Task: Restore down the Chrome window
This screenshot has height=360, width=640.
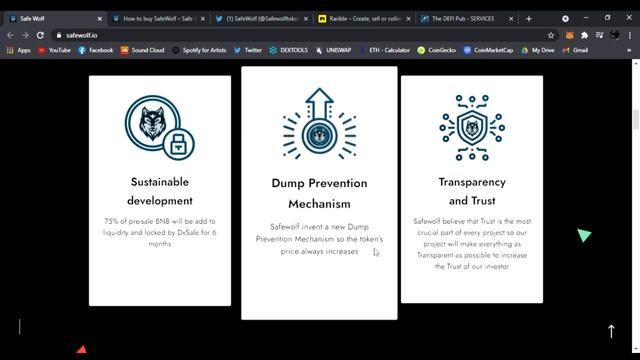Action: click(x=607, y=18)
